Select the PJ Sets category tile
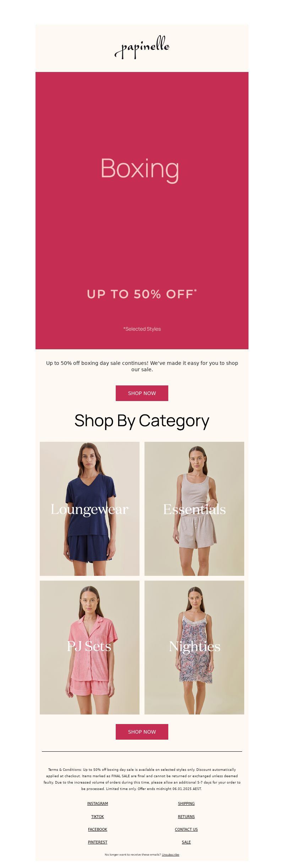The image size is (284, 868). point(89,647)
